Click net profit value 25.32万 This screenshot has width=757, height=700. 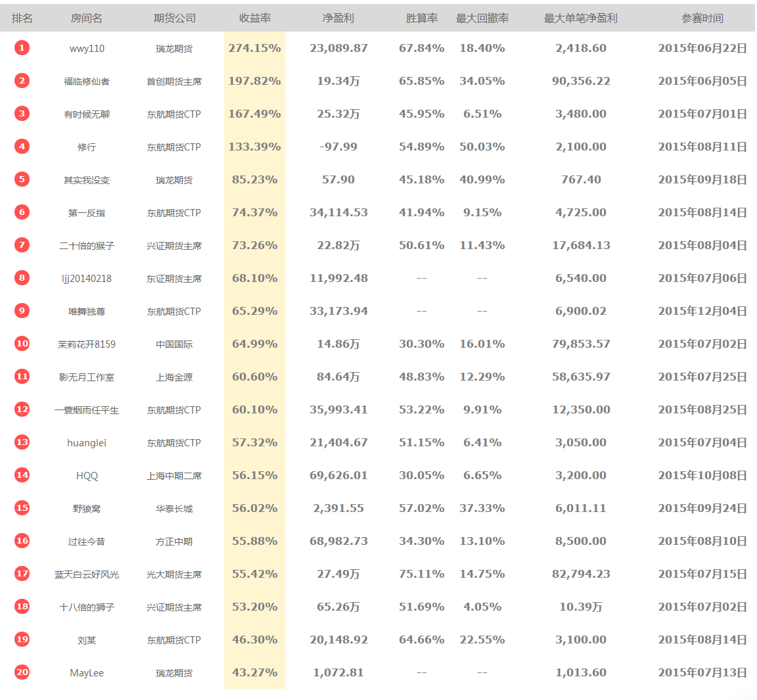[x=338, y=114]
